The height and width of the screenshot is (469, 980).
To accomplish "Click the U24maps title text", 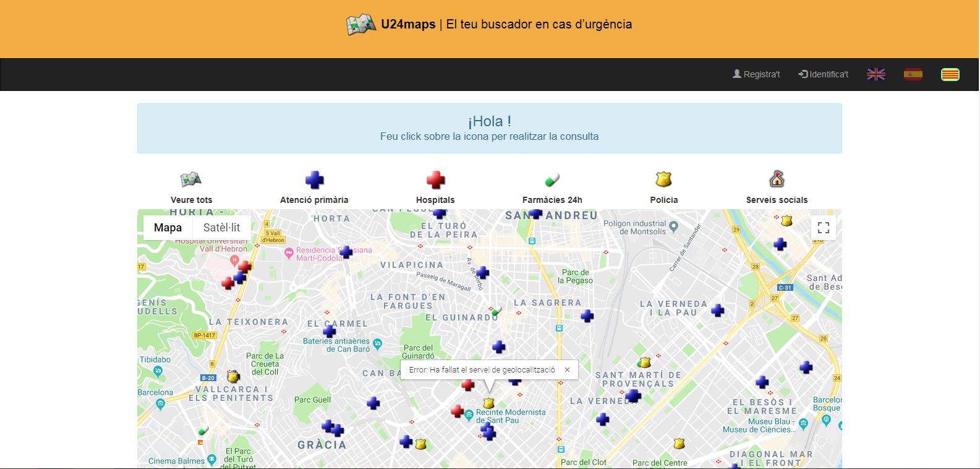I will pos(408,25).
